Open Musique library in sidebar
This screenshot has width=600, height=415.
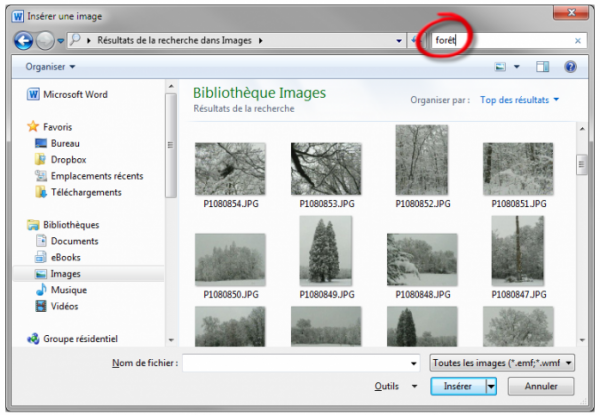click(x=68, y=290)
